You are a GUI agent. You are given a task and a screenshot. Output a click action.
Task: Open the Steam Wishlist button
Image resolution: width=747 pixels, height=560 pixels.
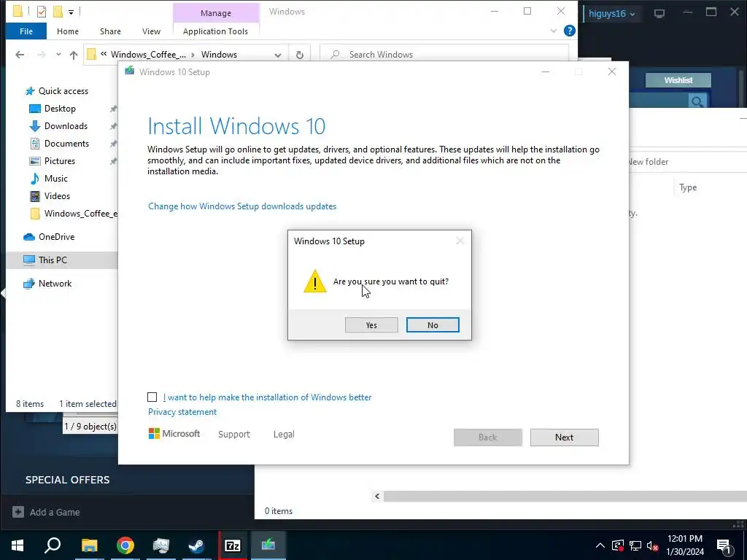pyautogui.click(x=678, y=80)
